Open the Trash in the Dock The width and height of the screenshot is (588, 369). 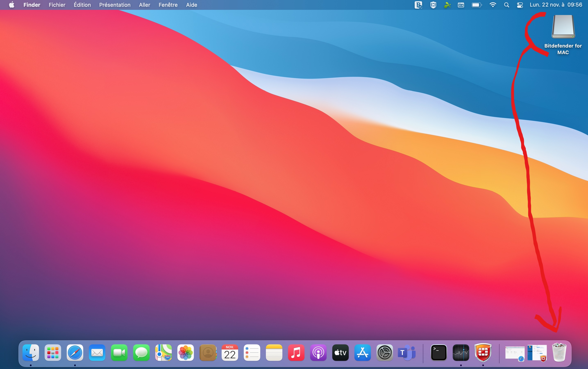pos(559,353)
